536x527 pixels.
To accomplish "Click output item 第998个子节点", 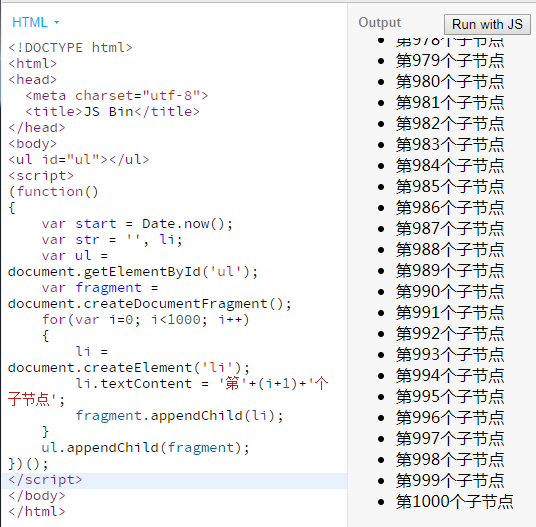I will click(450, 460).
